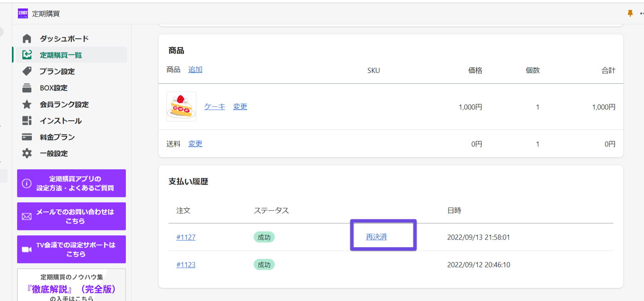Click 変更 link for shipping fee

(x=195, y=144)
